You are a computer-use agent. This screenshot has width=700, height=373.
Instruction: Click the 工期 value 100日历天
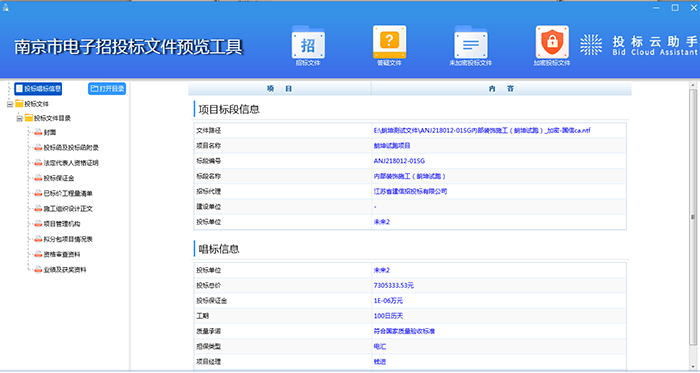click(388, 316)
